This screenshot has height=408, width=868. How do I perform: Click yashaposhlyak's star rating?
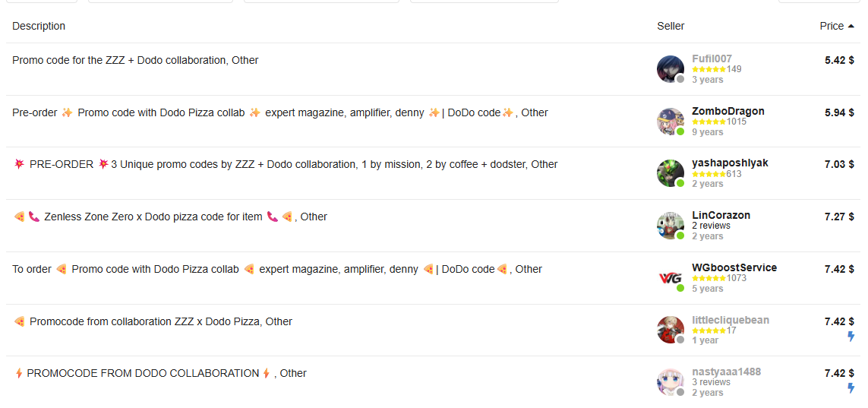[709, 174]
